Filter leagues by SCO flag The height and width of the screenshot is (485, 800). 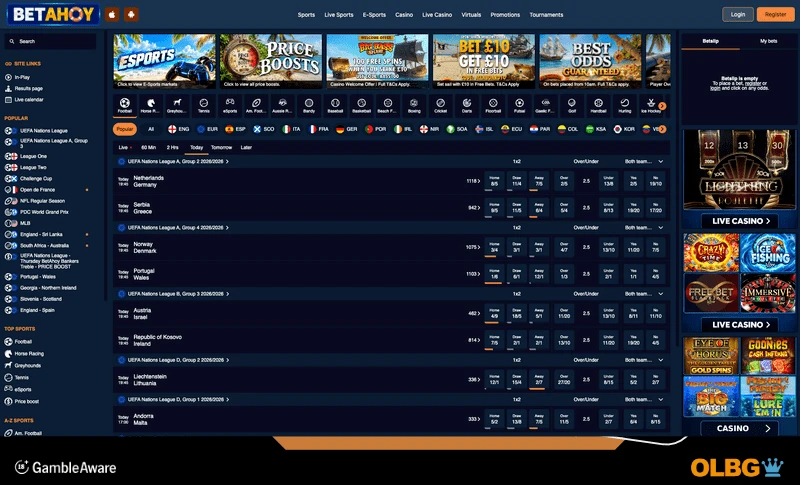(264, 129)
